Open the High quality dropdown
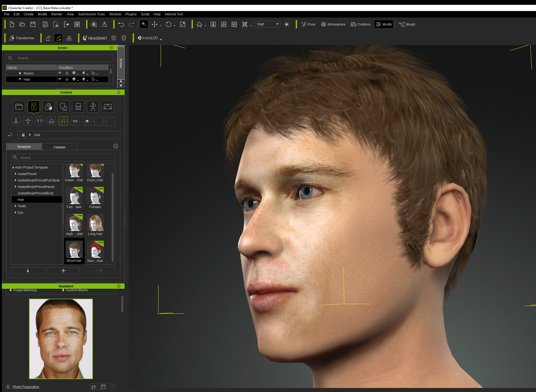The width and height of the screenshot is (536, 392). point(267,24)
